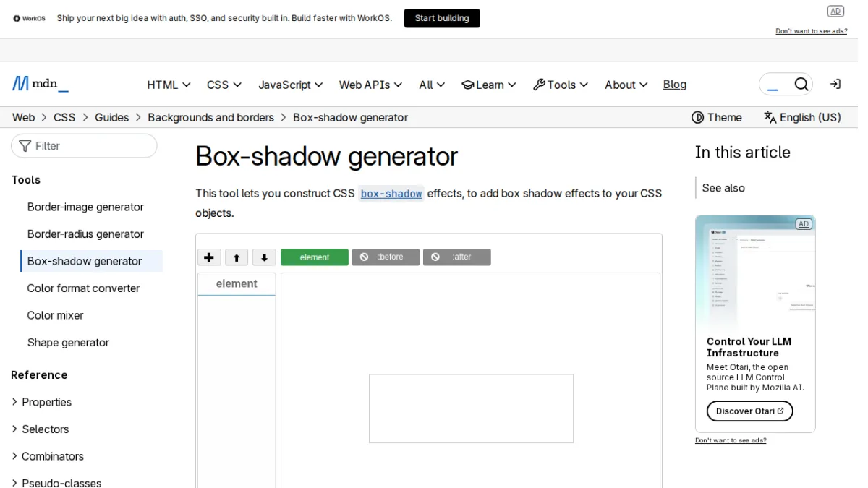Open the Web APIs dropdown menu
Viewport: 868px width, 488px height.
[x=370, y=85]
